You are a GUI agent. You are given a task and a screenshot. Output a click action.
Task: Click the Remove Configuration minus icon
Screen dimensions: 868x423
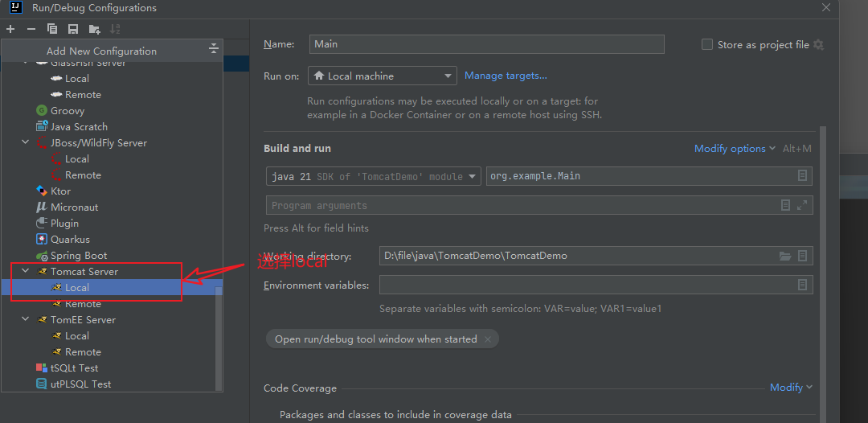point(31,29)
